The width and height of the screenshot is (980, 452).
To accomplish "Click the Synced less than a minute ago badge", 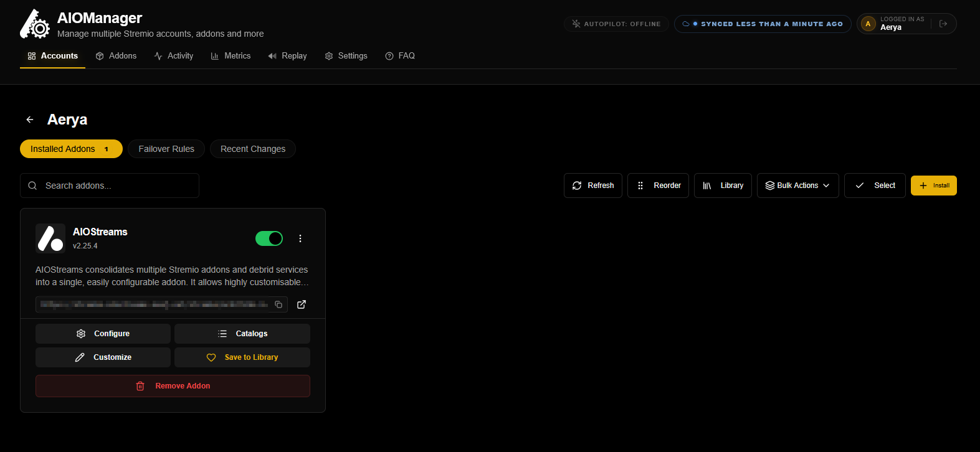I will (763, 24).
